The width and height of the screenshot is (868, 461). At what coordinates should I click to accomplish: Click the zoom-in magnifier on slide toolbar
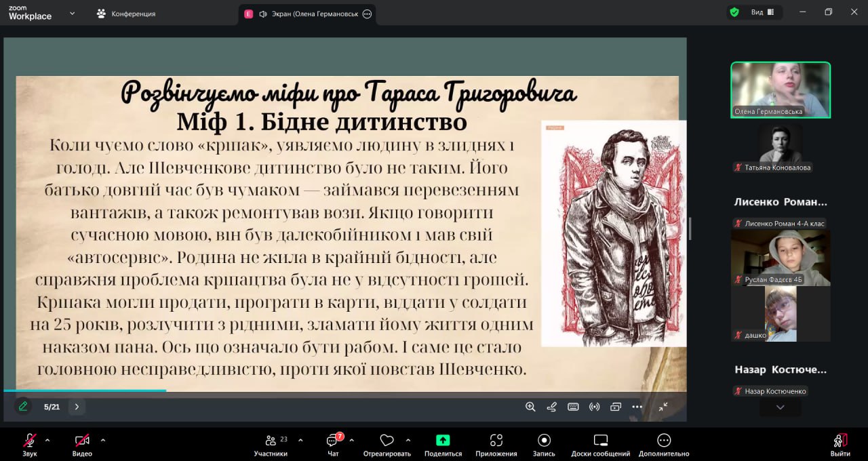(x=530, y=407)
